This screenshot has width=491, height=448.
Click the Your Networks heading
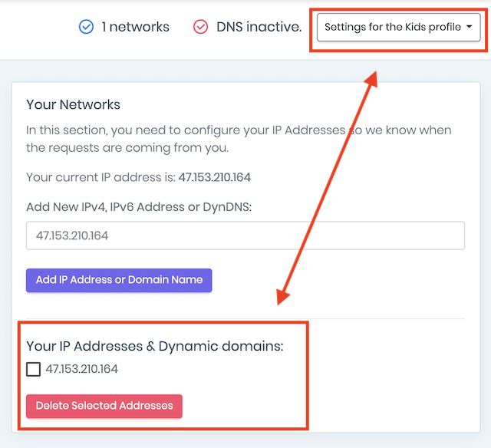(73, 104)
